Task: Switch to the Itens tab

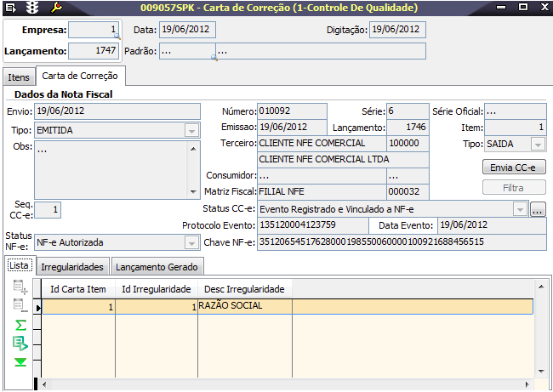Action: (x=19, y=77)
